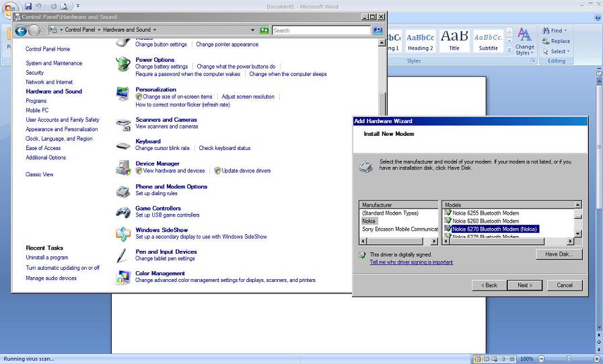Click Tell me why driver signing is important
603x364 pixels.
(x=411, y=262)
